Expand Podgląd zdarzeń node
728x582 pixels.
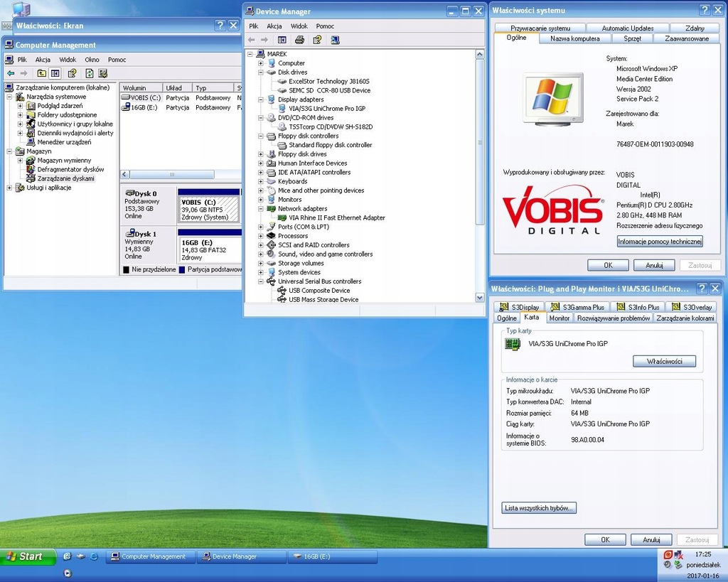(20, 106)
